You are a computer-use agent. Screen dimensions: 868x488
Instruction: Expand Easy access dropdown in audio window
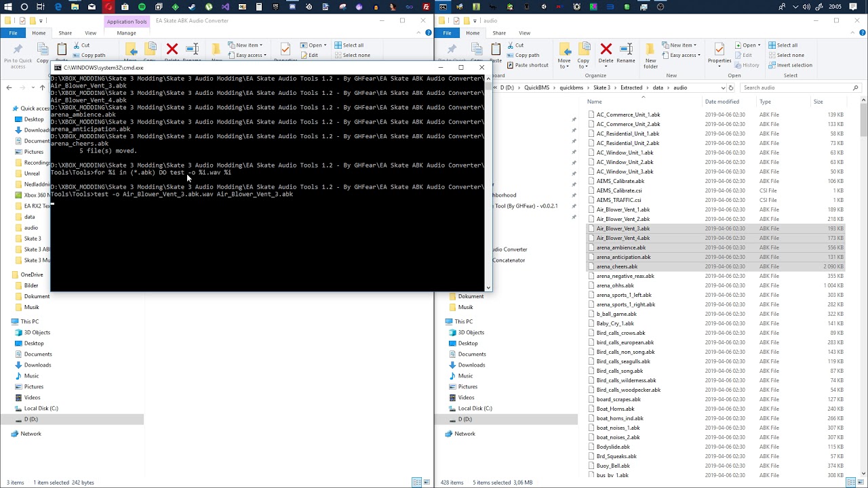point(682,56)
